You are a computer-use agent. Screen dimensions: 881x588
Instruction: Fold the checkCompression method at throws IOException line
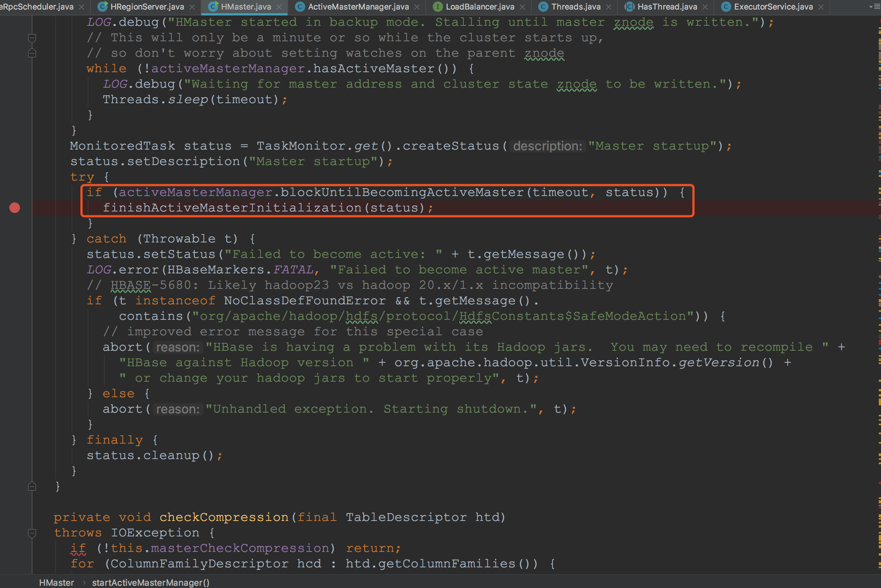(x=32, y=533)
